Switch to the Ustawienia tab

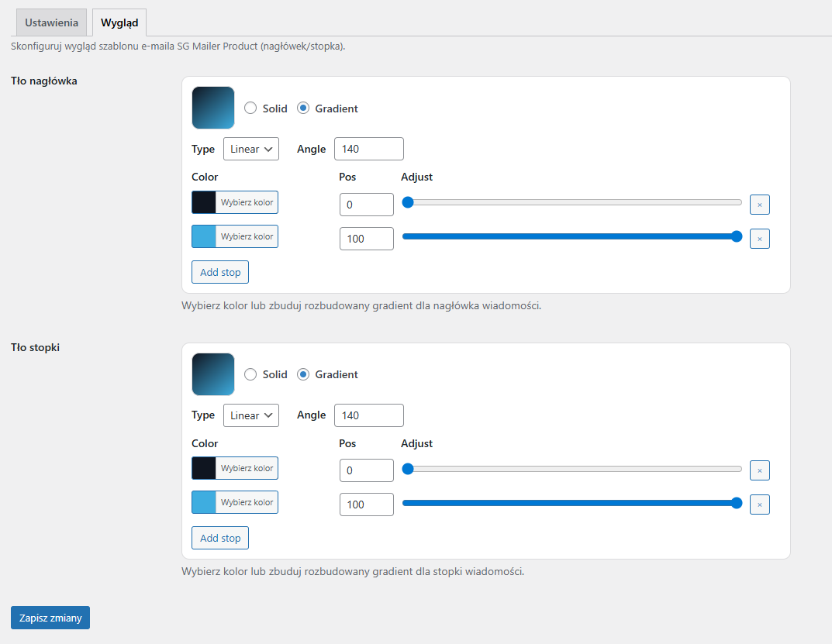pos(51,22)
